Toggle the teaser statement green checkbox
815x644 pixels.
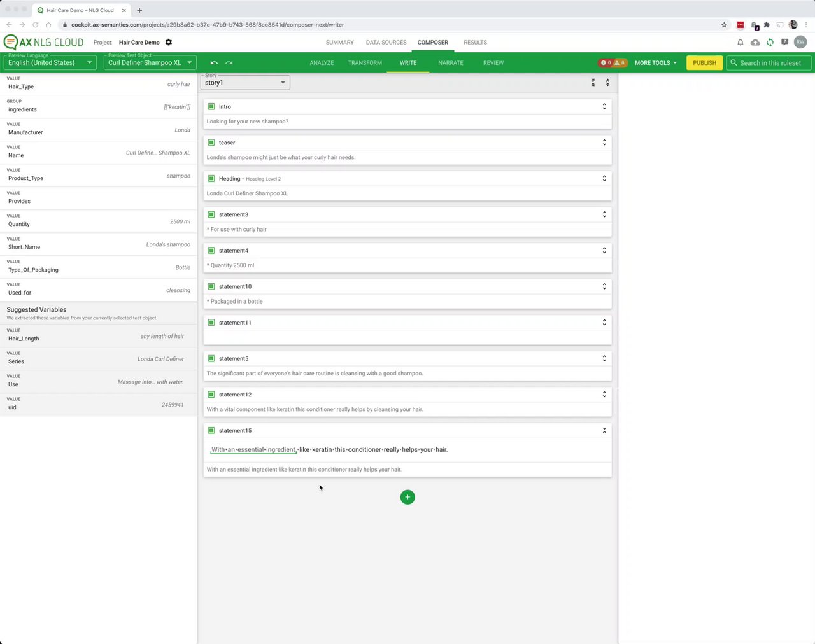point(211,143)
